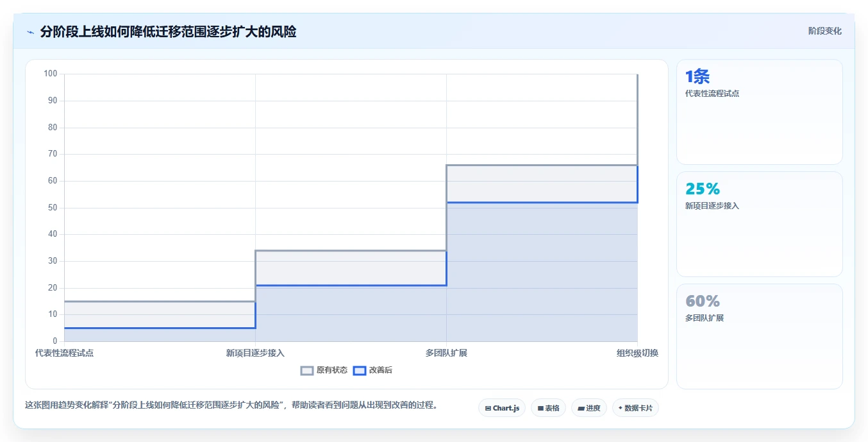The image size is (868, 442).
Task: Click the 1条 value text
Action: (x=697, y=77)
